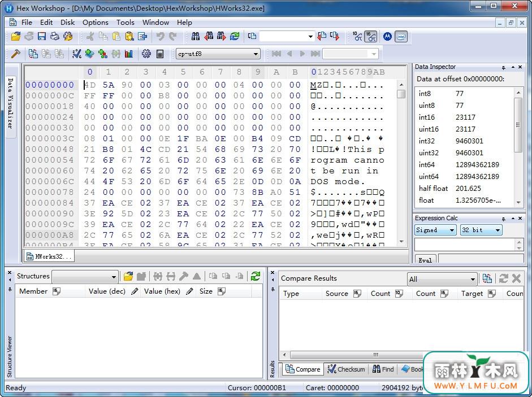Open the All filter dropdown in Compare Results
The width and height of the screenshot is (532, 397).
tap(473, 280)
